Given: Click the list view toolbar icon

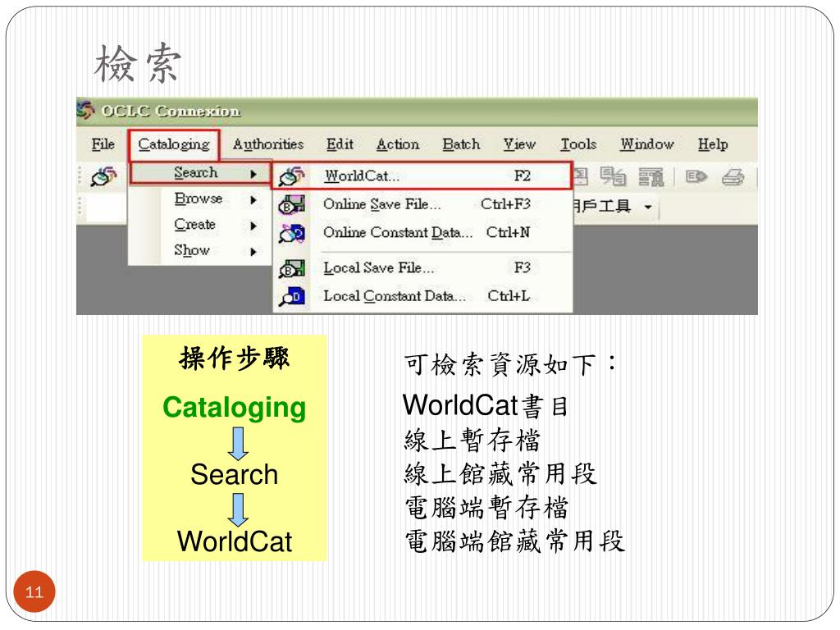Looking at the screenshot, I should coord(651,177).
